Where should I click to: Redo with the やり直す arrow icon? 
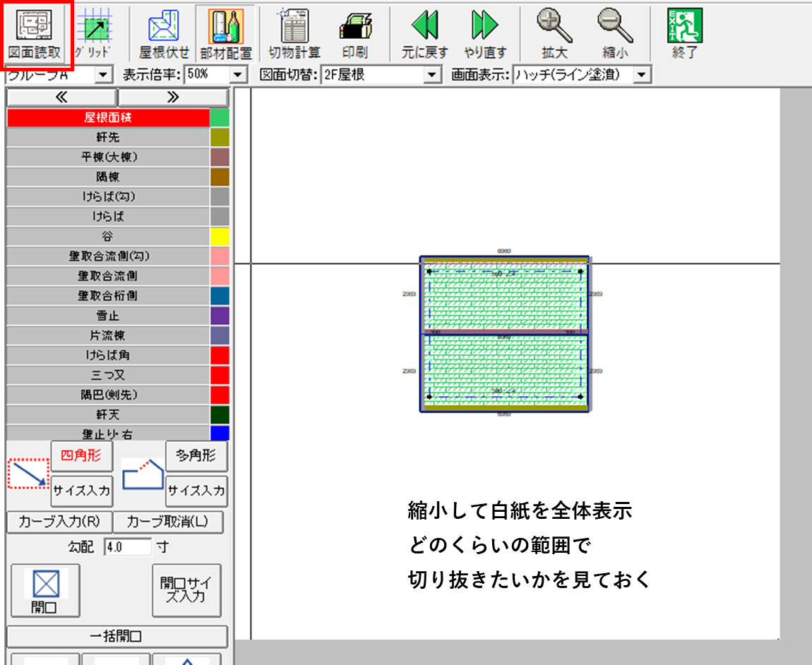coord(485,33)
